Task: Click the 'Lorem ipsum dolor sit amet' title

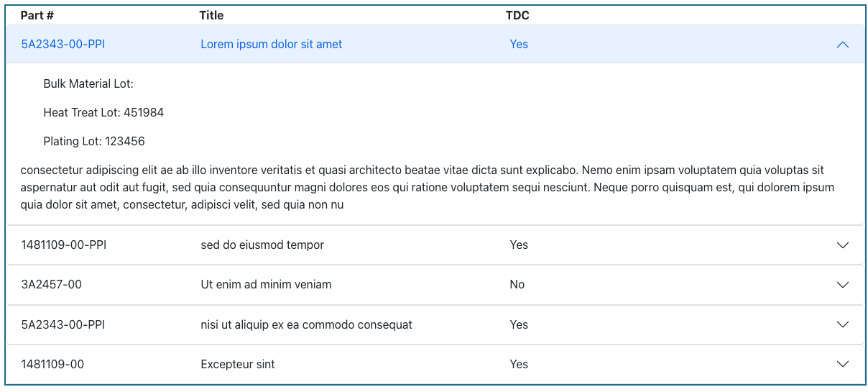Action: 272,45
